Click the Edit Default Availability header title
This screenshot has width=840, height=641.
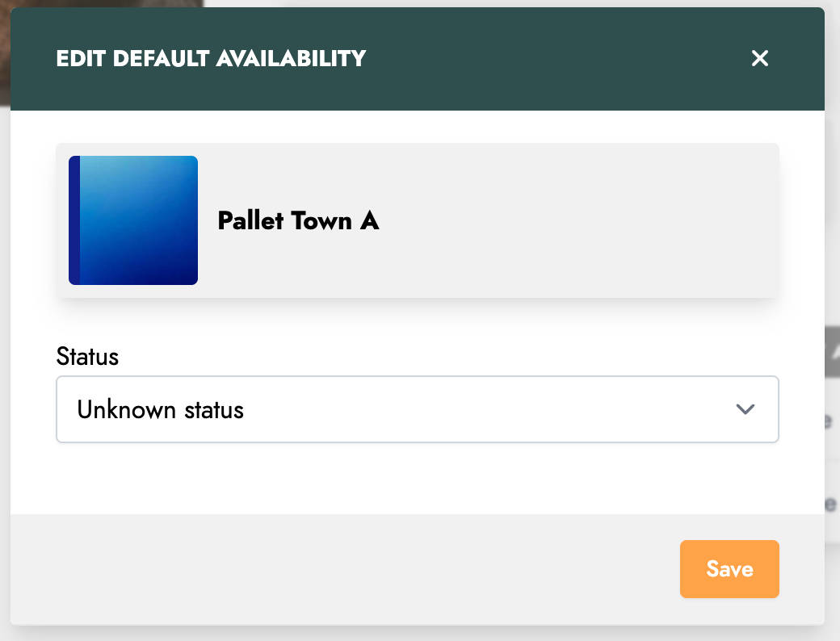(x=211, y=58)
